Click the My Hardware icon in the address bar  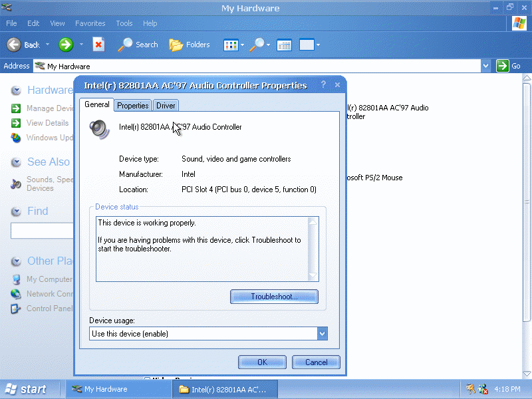click(x=40, y=66)
